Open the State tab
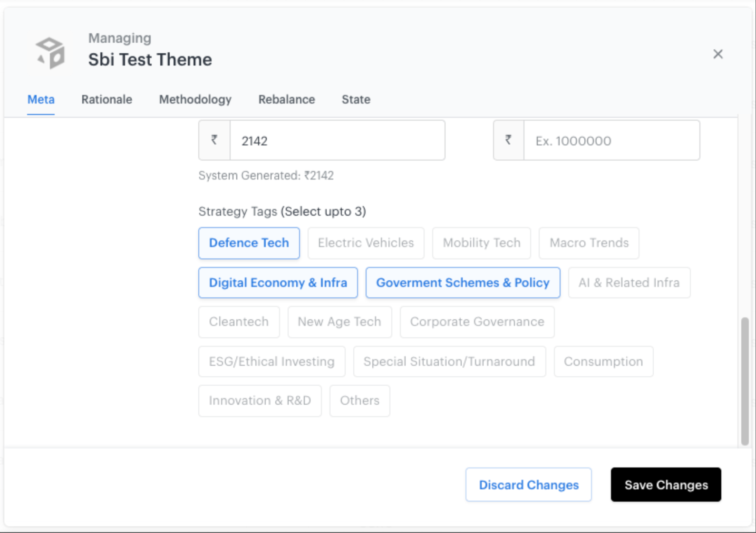 tap(356, 100)
